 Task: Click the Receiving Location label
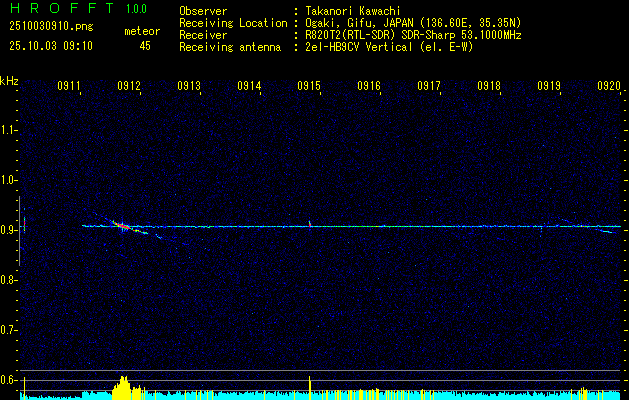pos(233,23)
